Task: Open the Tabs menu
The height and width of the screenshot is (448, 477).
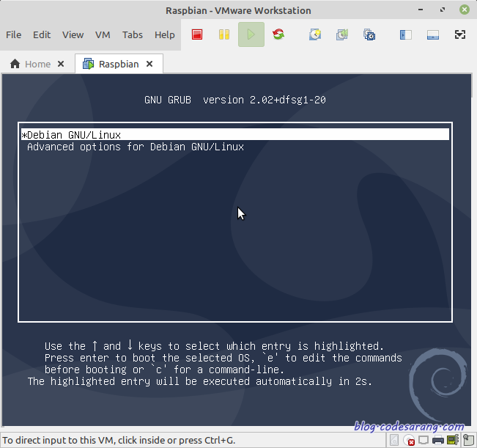Action: (x=133, y=34)
